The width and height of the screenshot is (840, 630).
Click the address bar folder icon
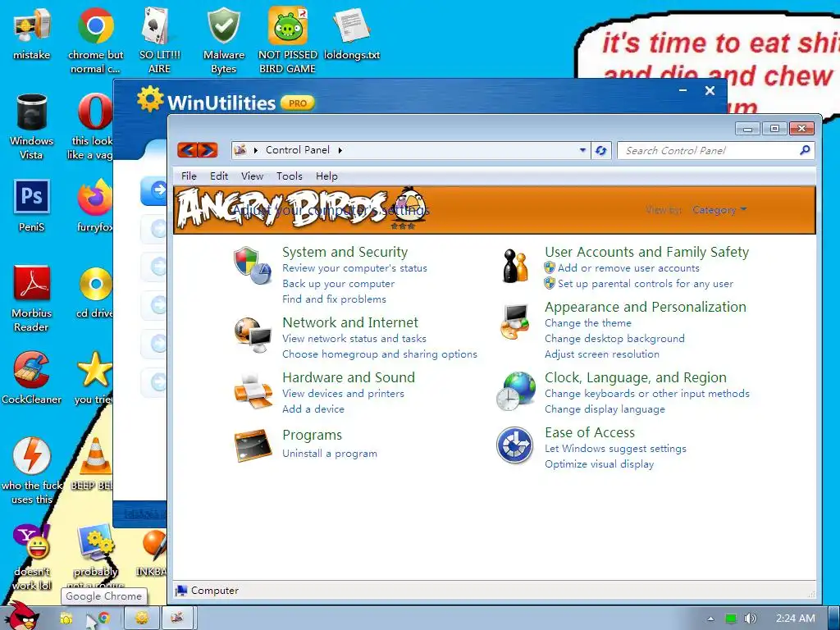240,150
